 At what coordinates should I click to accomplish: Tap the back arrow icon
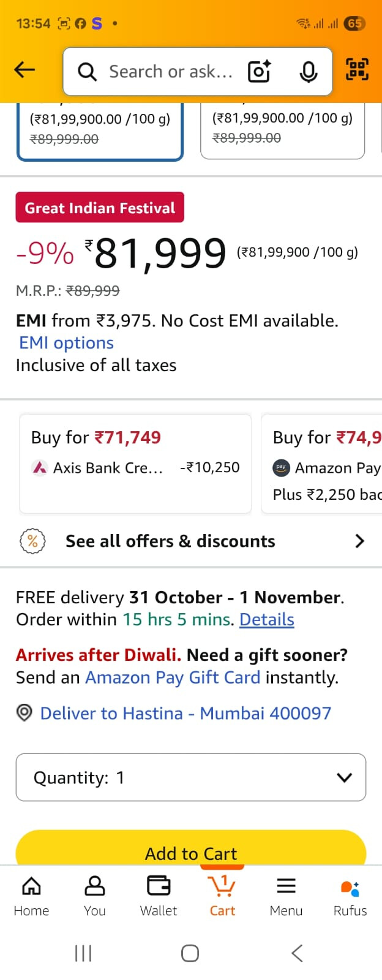point(24,70)
